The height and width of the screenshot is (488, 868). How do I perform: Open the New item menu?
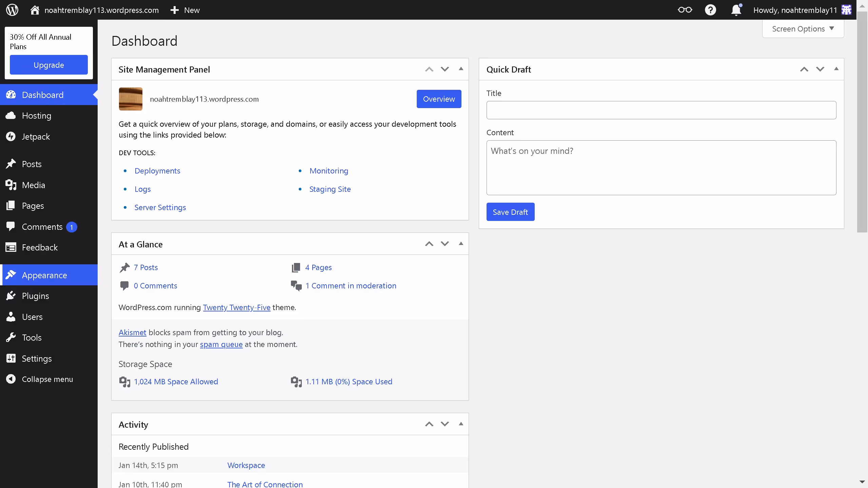tap(185, 10)
